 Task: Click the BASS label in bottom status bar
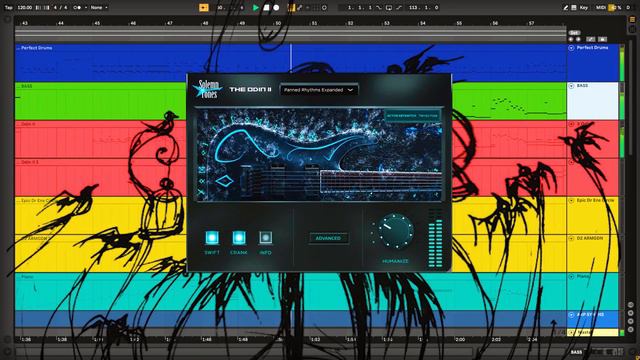(x=576, y=352)
